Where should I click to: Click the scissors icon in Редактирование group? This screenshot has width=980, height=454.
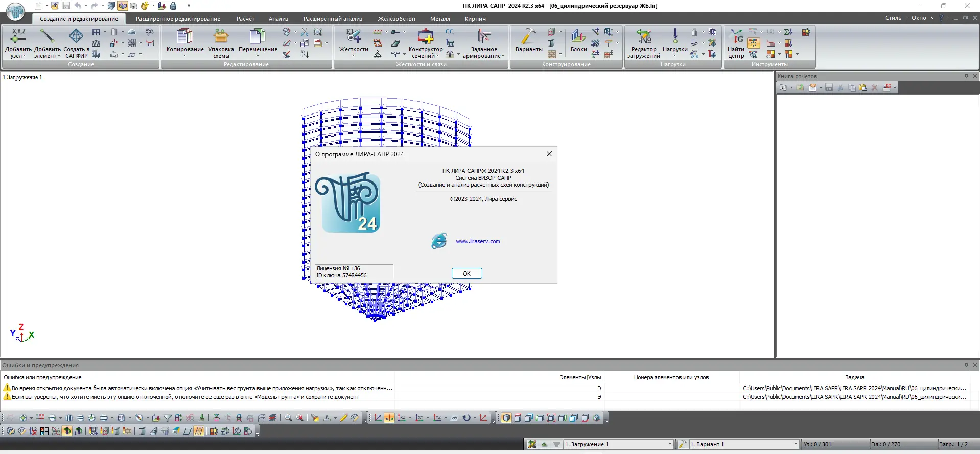305,32
